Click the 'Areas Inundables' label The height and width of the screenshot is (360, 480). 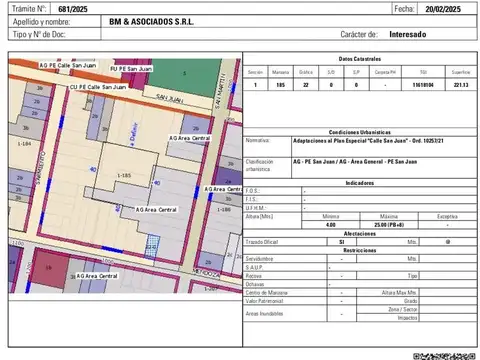(x=264, y=314)
